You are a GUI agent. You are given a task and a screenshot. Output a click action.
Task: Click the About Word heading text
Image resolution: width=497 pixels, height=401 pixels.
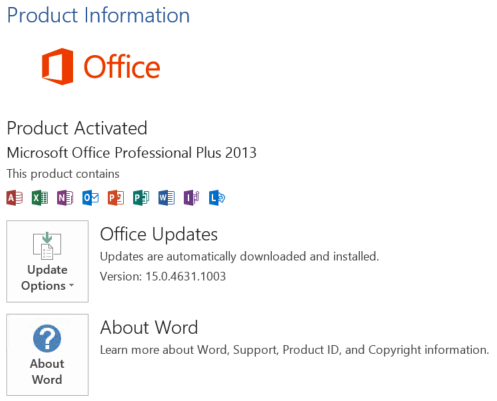pos(149,327)
